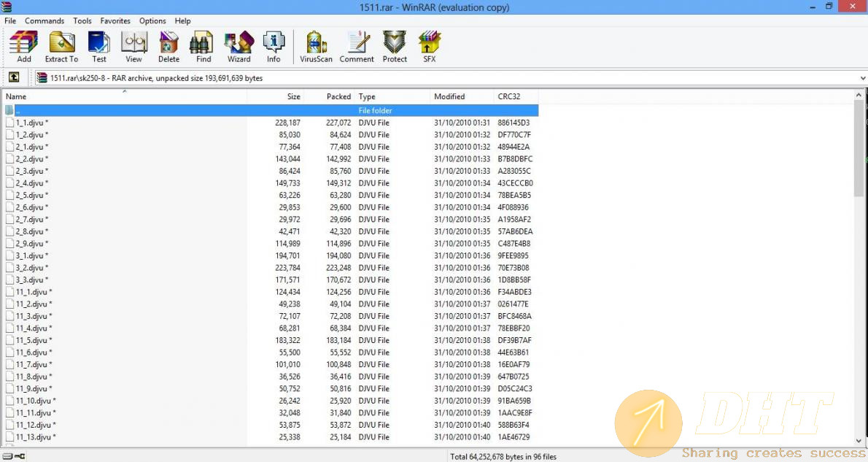This screenshot has width=868, height=462.
Task: Select file 11_4.djvu
Action: (x=34, y=328)
